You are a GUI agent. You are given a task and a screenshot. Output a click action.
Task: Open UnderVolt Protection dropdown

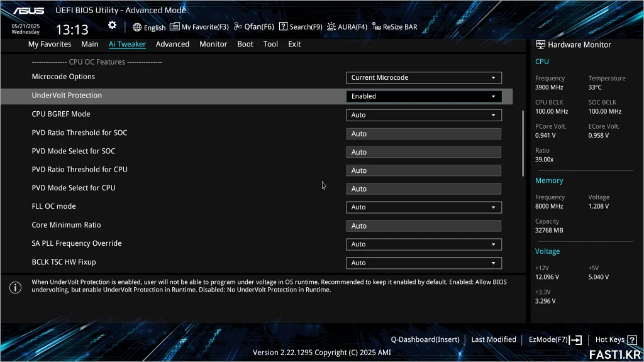(423, 96)
